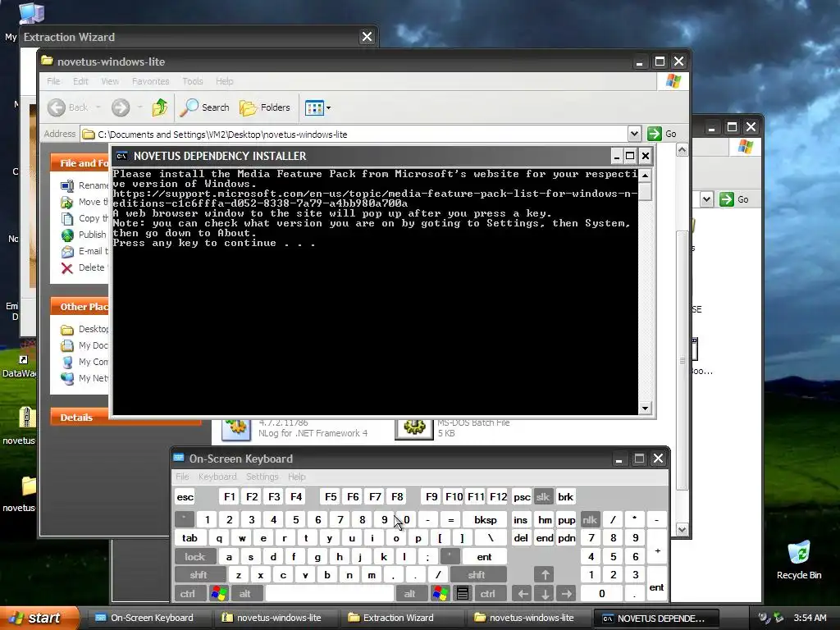Open Search in novetus-windows-lite window

pos(204,107)
